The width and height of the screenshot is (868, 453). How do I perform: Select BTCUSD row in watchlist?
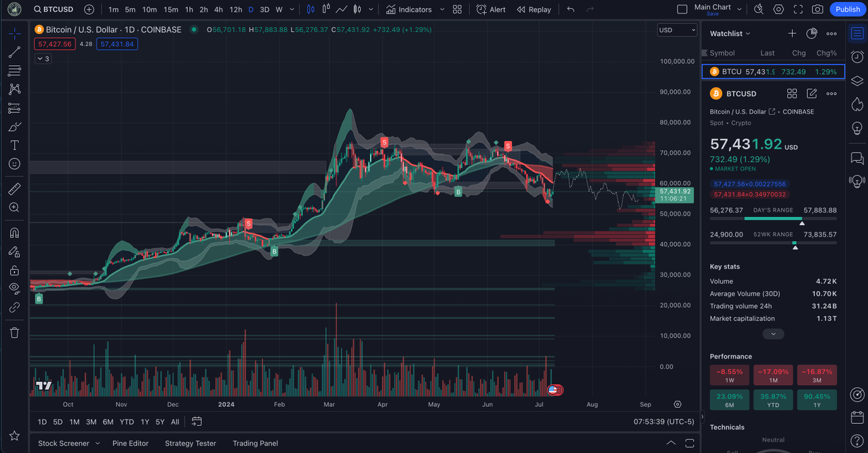773,71
